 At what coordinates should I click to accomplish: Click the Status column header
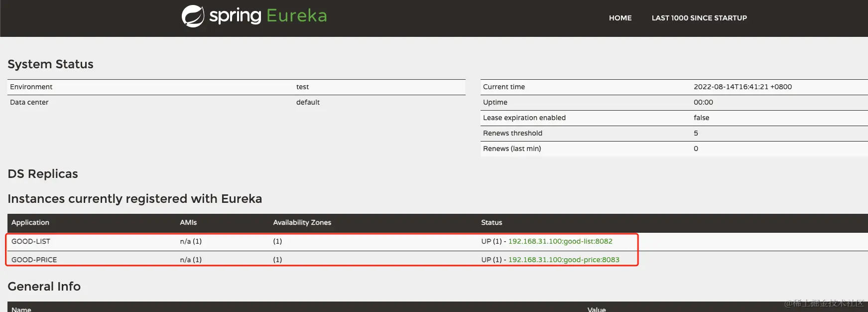point(492,223)
